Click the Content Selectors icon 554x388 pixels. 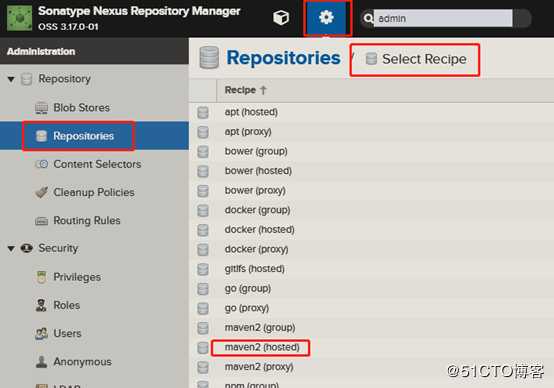tap(41, 164)
